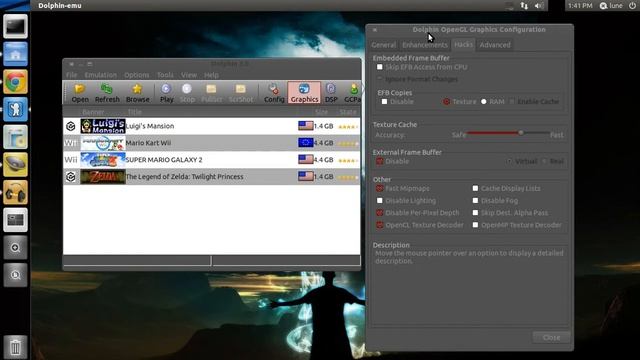Enable OpenMP Texture Decoder checkbox
Image resolution: width=640 pixels, height=360 pixels.
tap(475, 225)
